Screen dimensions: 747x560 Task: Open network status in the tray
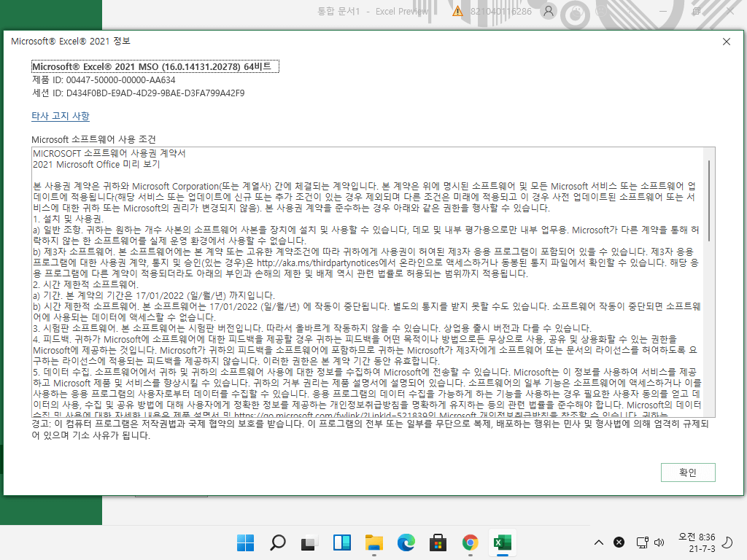point(642,542)
